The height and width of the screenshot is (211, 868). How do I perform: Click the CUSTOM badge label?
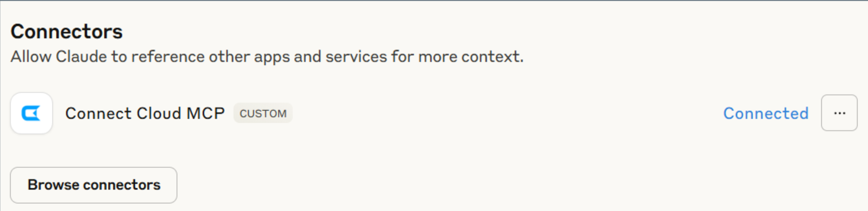263,113
